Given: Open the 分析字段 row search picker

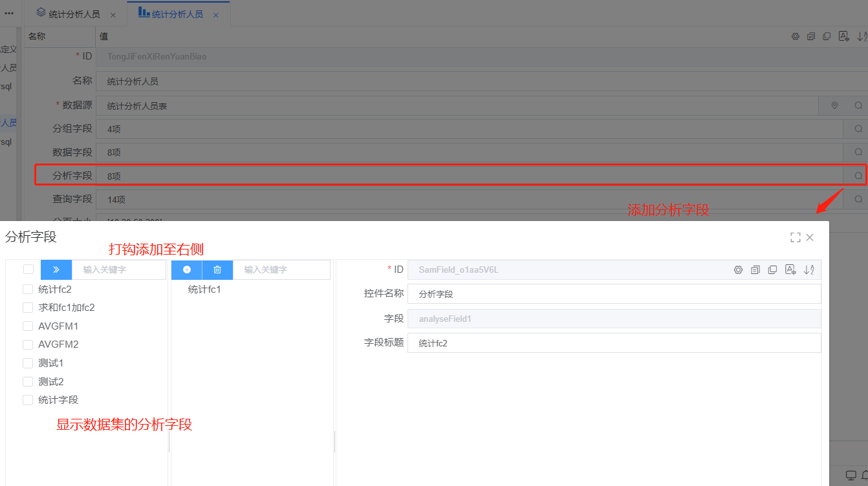Looking at the screenshot, I should [x=858, y=176].
